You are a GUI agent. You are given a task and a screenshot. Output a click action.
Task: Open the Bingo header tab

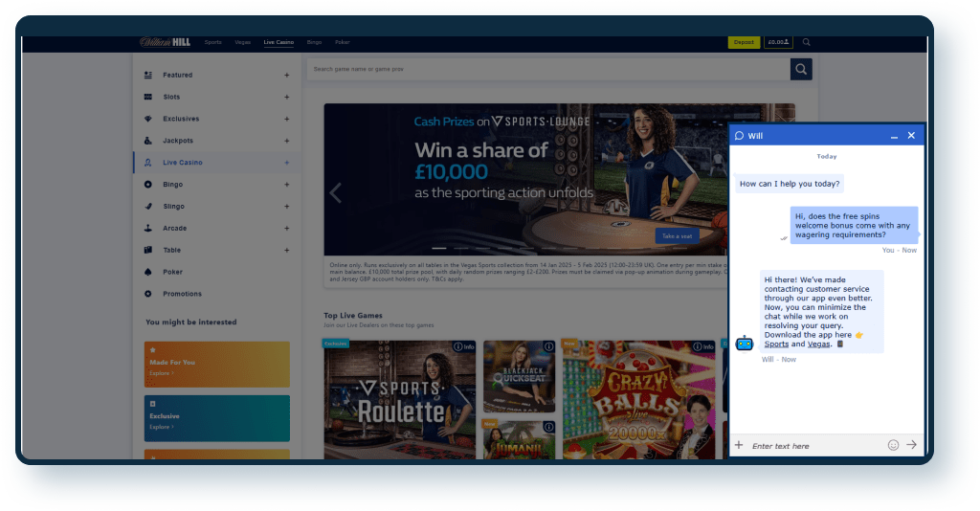point(314,42)
